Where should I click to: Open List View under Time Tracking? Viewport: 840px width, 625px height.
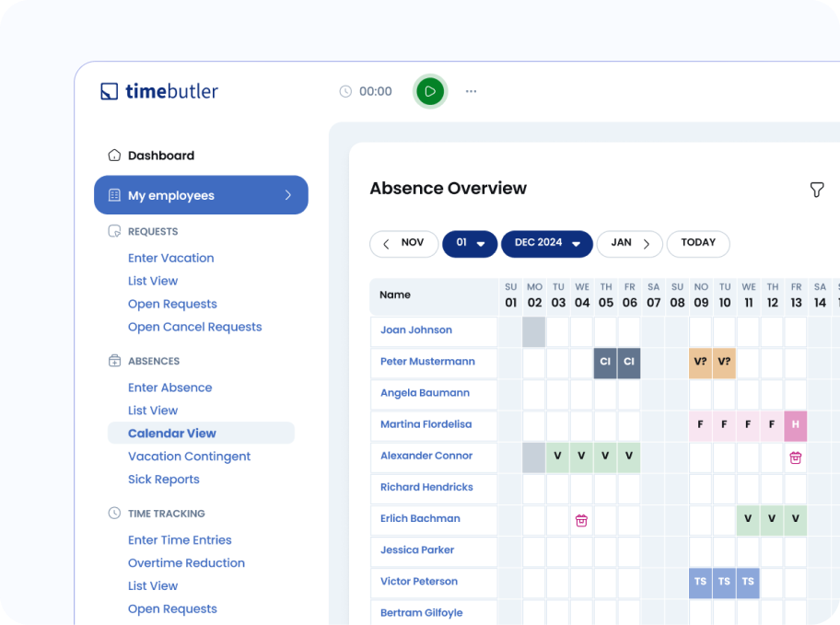pos(153,586)
